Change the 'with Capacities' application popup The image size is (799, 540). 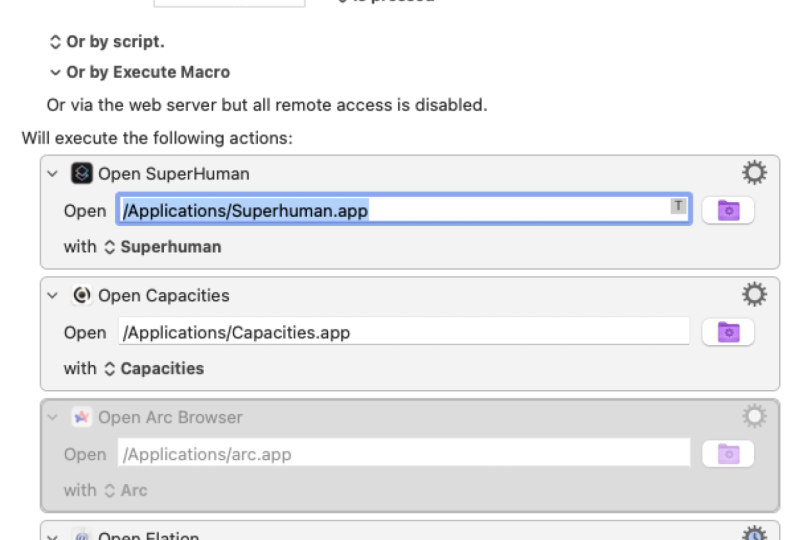pos(154,369)
